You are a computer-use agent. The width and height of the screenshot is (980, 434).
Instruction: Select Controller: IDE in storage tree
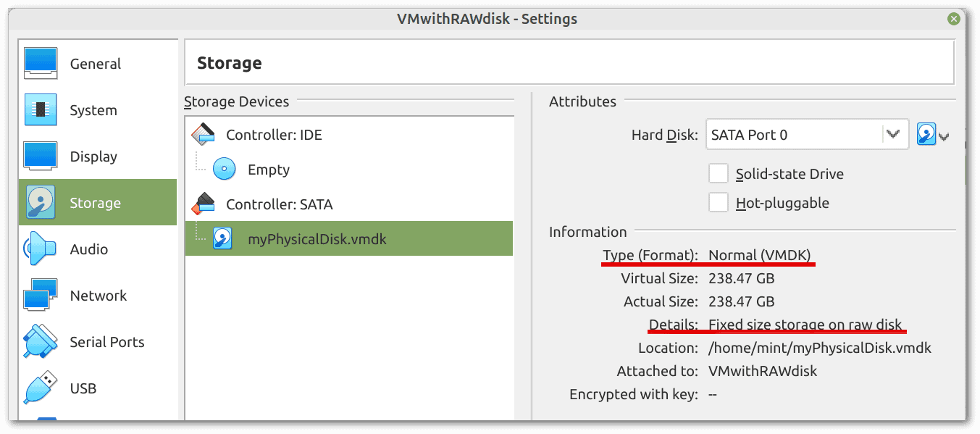point(257,135)
